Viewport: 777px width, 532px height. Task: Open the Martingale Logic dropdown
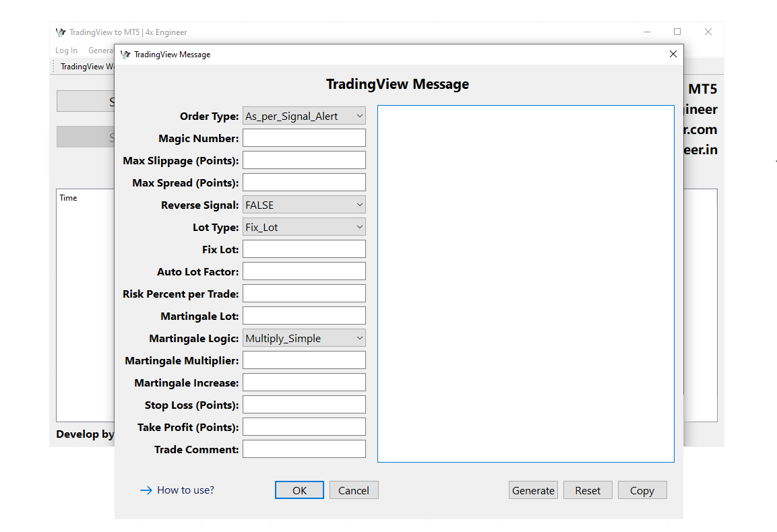(304, 338)
